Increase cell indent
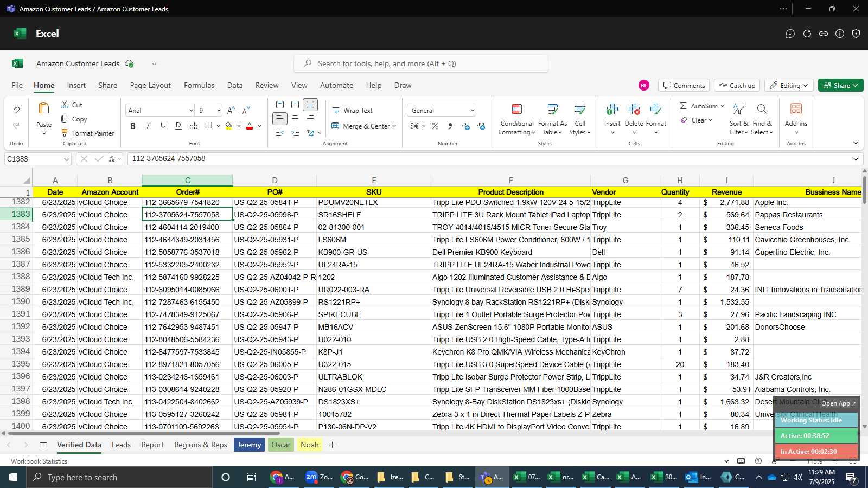This screenshot has height=488, width=868. tap(295, 133)
